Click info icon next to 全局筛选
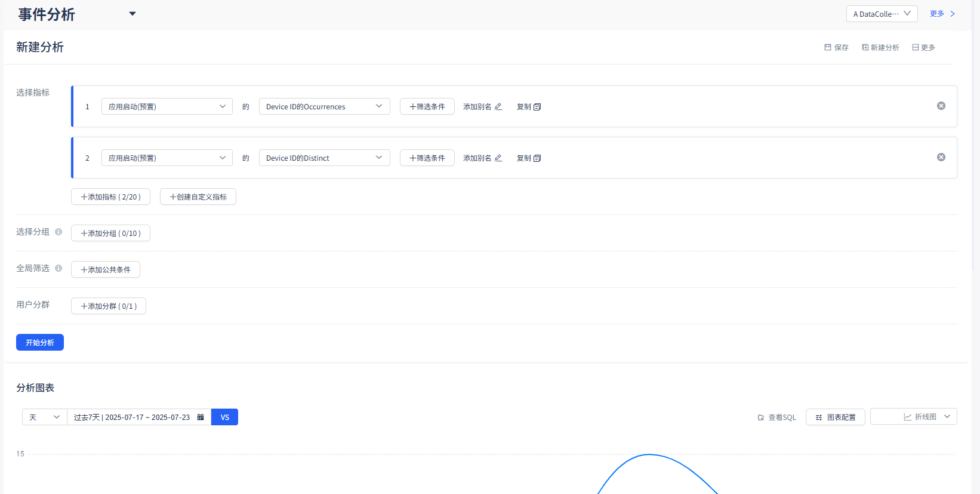 coord(58,268)
